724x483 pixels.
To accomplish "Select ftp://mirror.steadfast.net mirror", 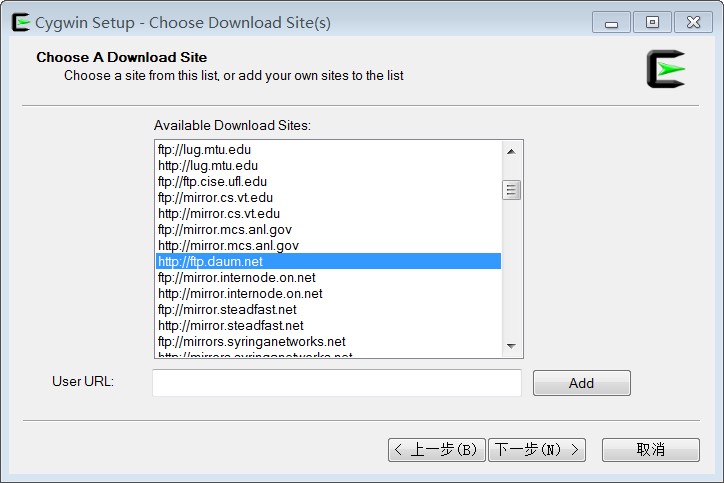I will coord(328,309).
